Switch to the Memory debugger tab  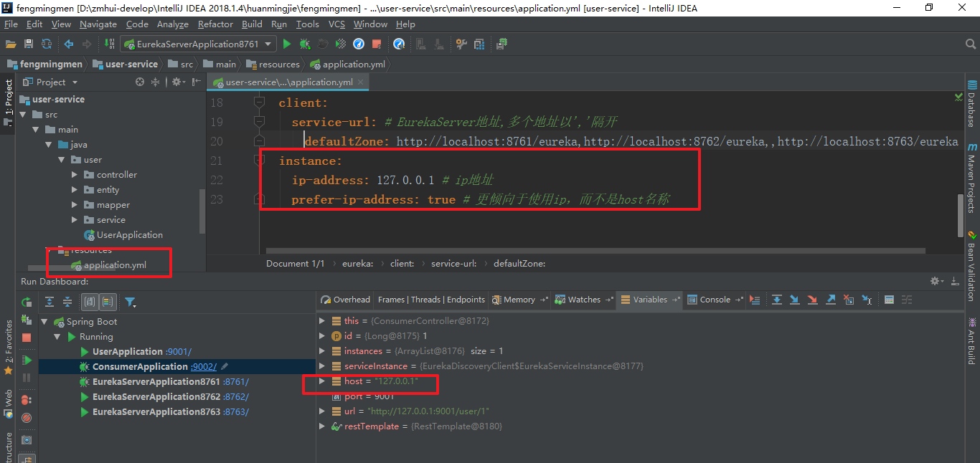click(519, 300)
